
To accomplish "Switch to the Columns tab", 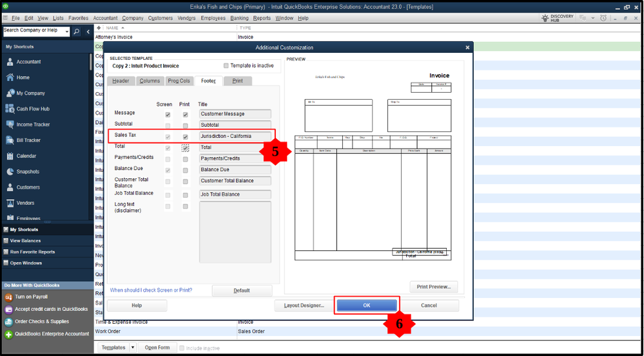I will coord(150,81).
